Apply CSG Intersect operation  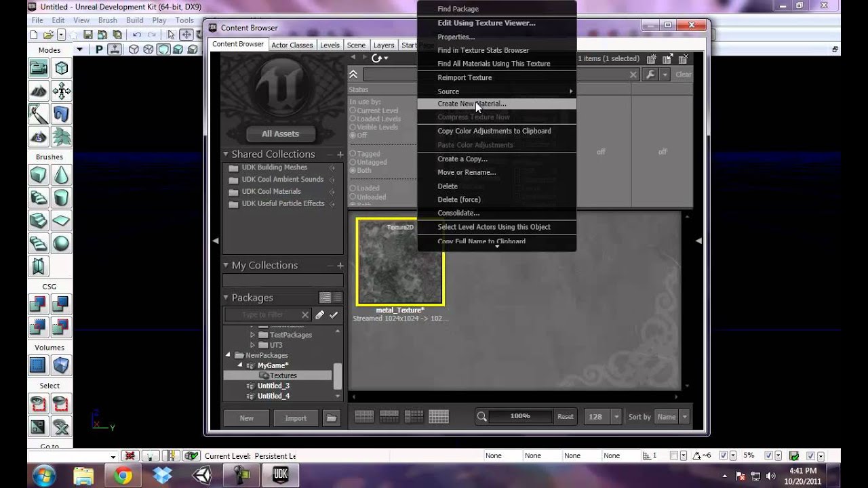38,327
